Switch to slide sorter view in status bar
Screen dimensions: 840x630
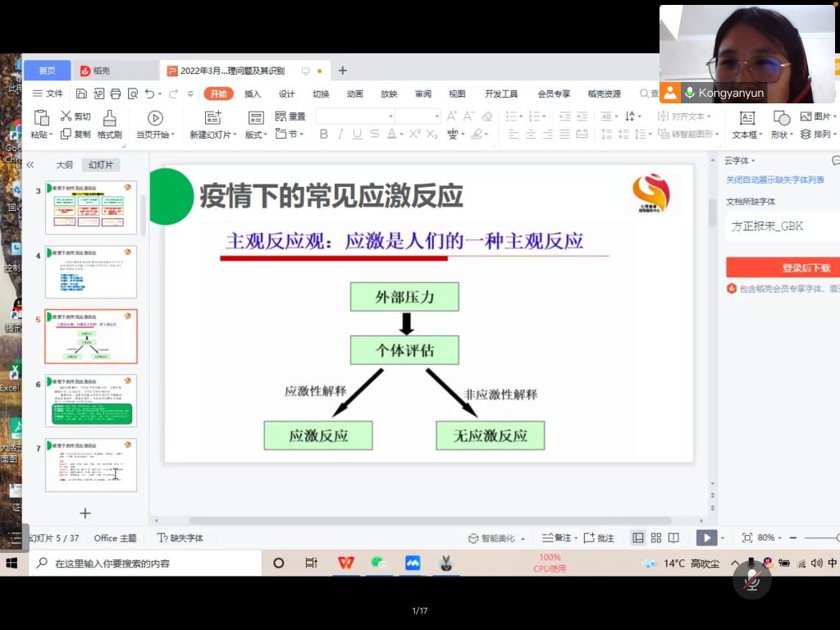tap(655, 538)
